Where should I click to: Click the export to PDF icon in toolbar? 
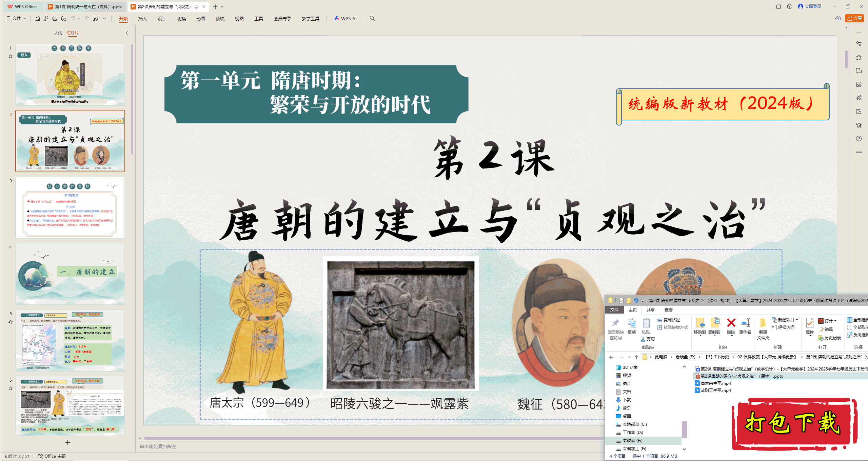(46, 18)
